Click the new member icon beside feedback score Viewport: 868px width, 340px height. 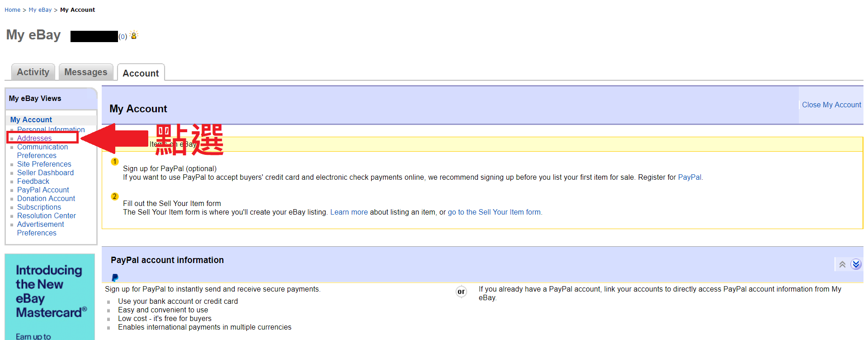pyautogui.click(x=134, y=35)
